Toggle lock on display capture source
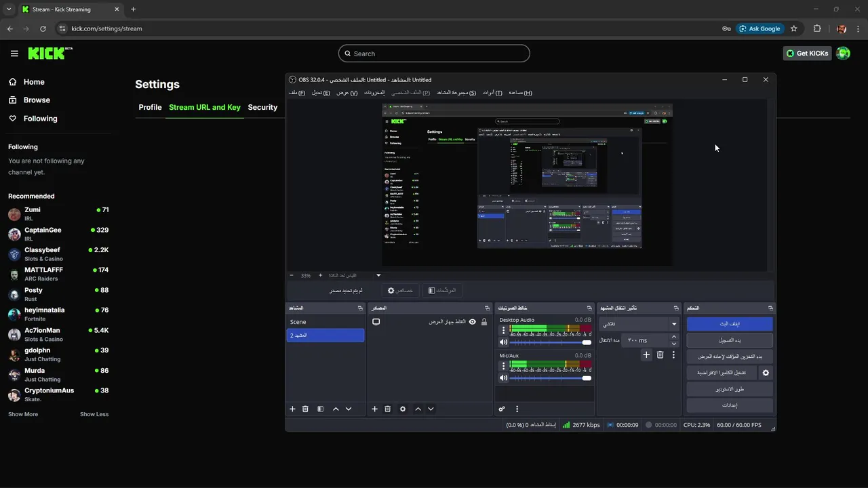Image resolution: width=868 pixels, height=488 pixels. point(484,322)
